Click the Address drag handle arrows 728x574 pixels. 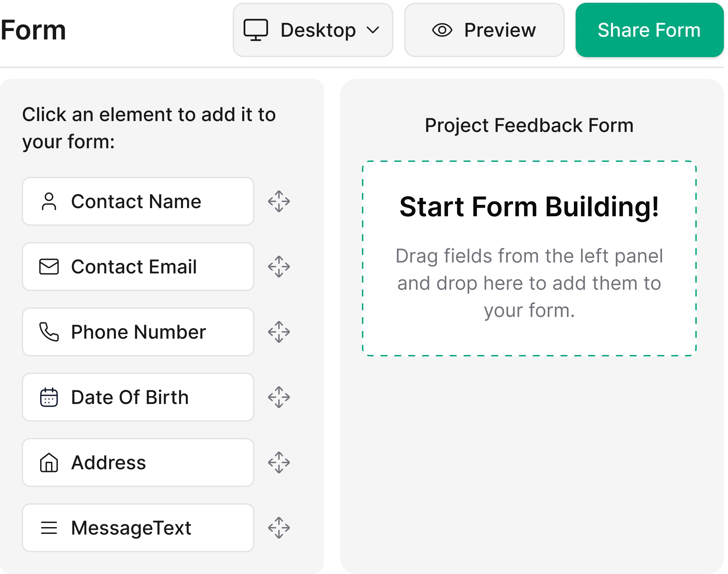point(279,462)
